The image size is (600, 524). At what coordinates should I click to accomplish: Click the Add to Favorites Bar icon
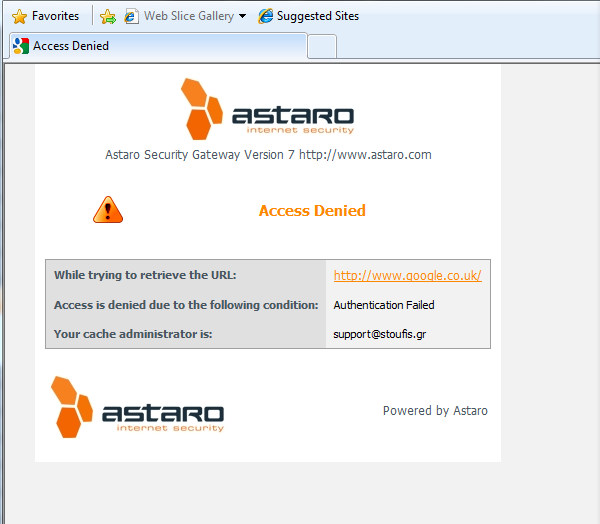point(108,16)
